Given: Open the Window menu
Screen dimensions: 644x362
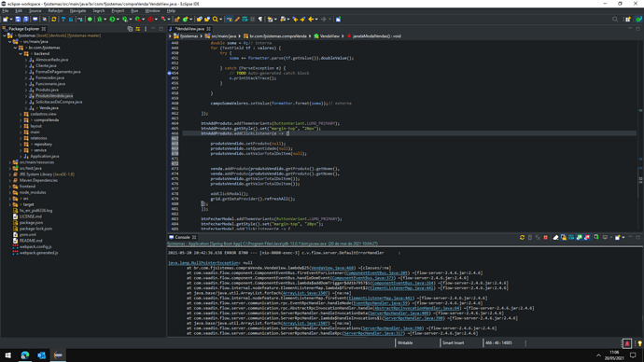Looking at the screenshot, I should (152, 10).
